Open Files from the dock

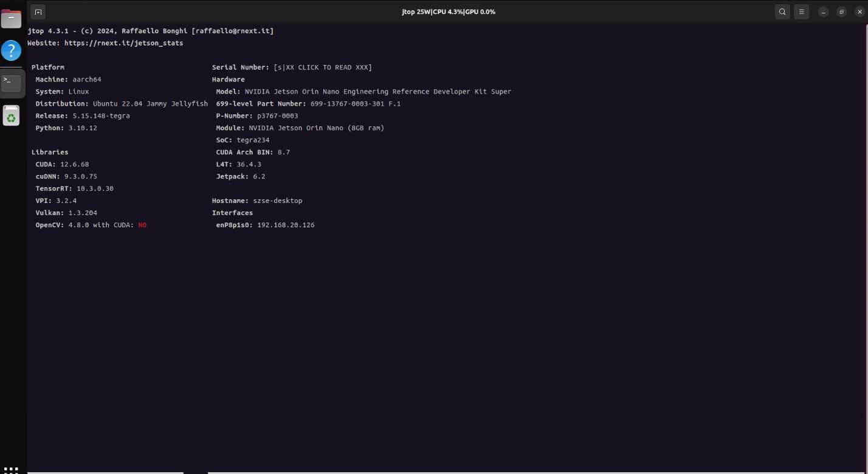(x=11, y=19)
